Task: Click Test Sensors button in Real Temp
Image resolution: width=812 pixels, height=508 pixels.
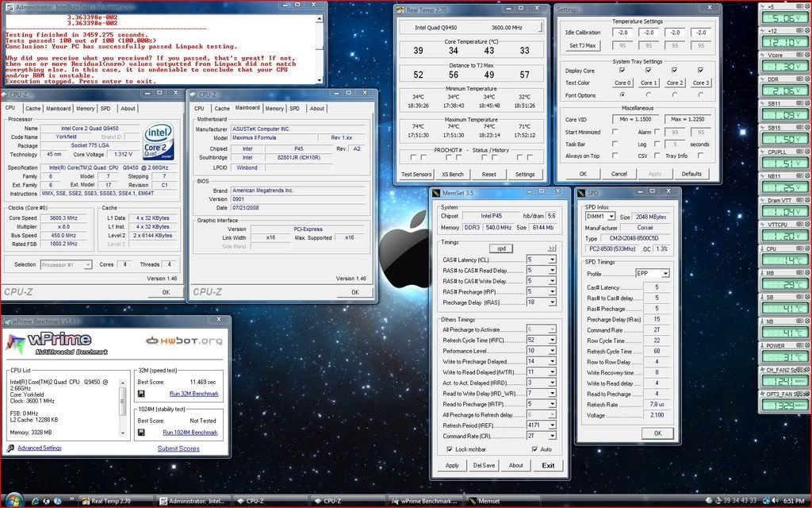Action: [416, 174]
